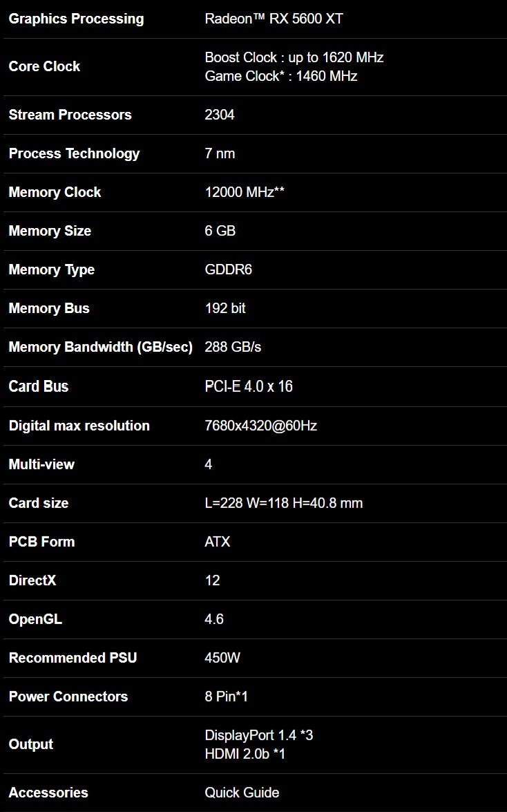
Task: Click the Memory Clock 12000 MHz value
Action: point(244,192)
